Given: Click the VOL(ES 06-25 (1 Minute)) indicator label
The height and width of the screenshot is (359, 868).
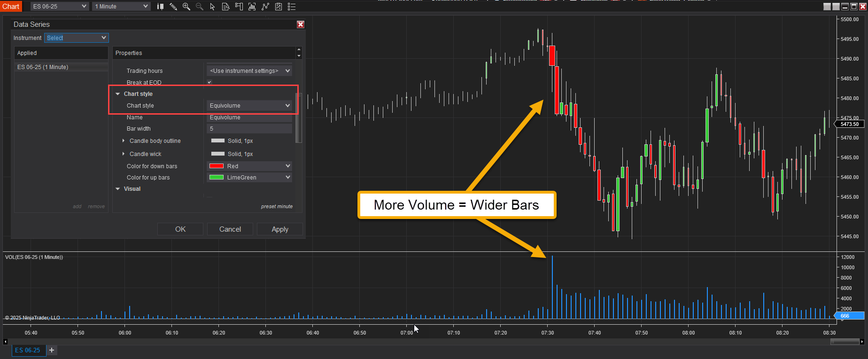Looking at the screenshot, I should pyautogui.click(x=34, y=257).
